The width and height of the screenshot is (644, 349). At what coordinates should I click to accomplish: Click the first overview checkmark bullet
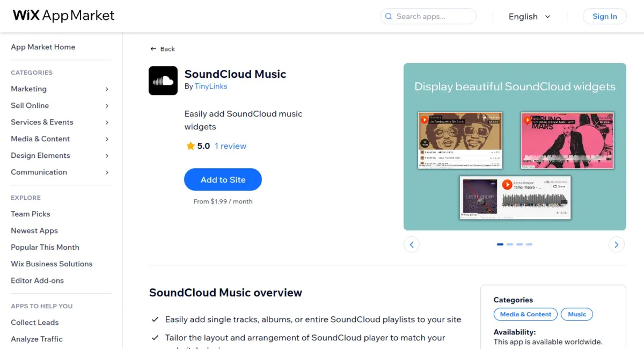(155, 319)
